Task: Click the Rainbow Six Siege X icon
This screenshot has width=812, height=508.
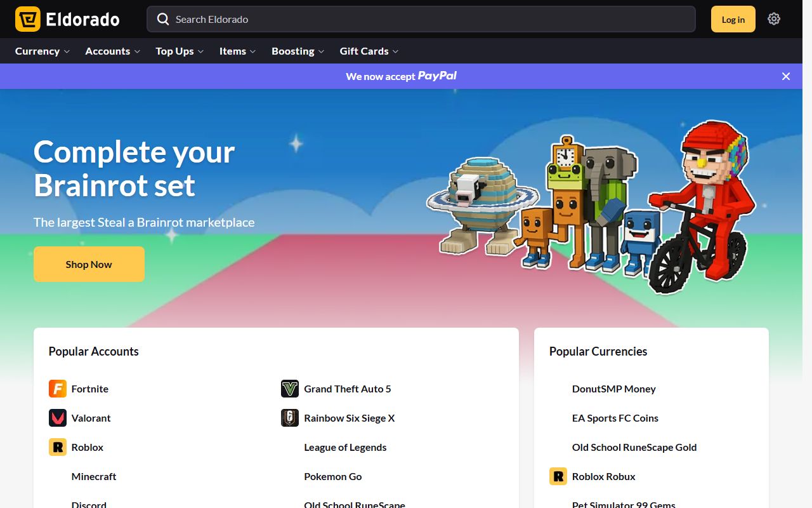Action: (290, 418)
